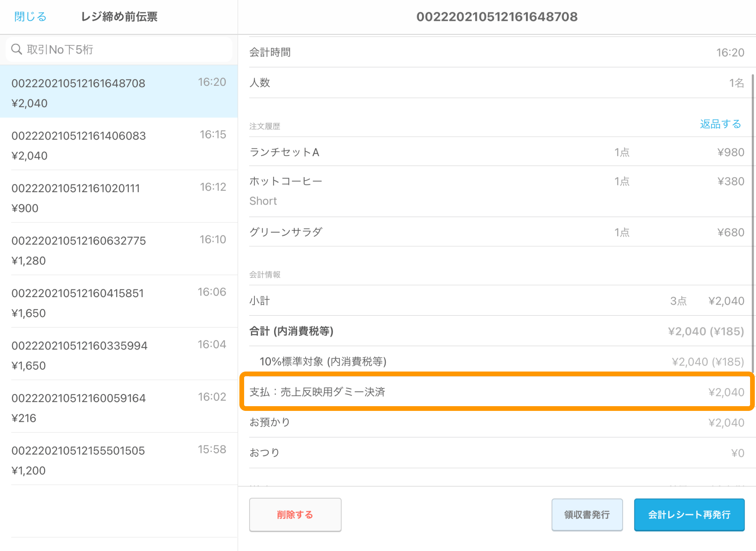The width and height of the screenshot is (756, 551).
Task: Click the transaction number header 00222021051216168708
Action: point(497,17)
